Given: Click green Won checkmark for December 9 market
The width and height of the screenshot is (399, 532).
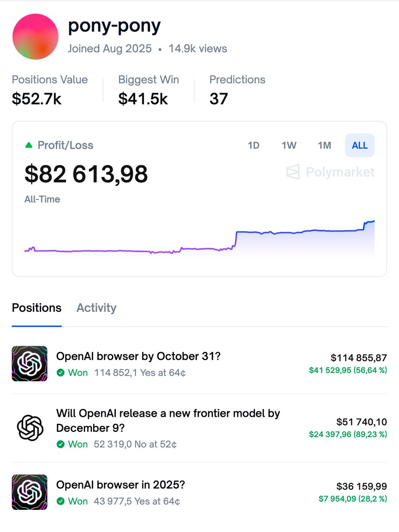Looking at the screenshot, I should (x=61, y=444).
